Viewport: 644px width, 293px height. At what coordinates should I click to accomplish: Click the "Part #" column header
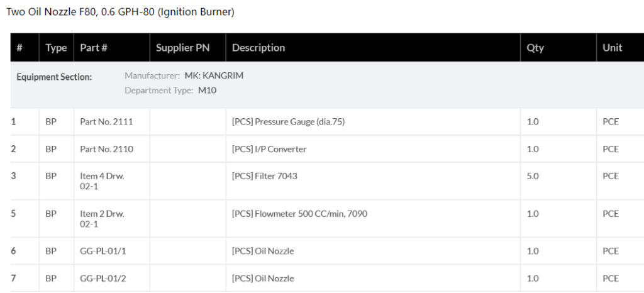coord(94,48)
